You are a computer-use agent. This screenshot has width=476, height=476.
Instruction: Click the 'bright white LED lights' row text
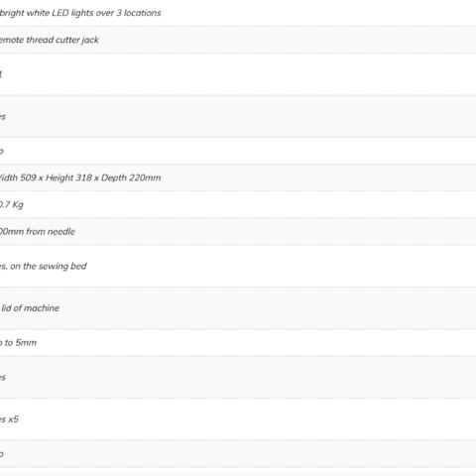point(80,13)
